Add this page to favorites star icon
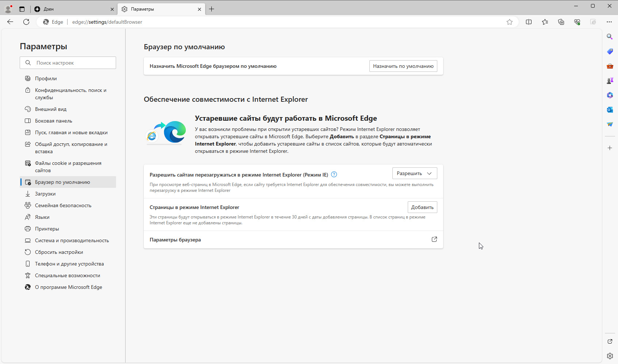The image size is (618, 364). 510,22
